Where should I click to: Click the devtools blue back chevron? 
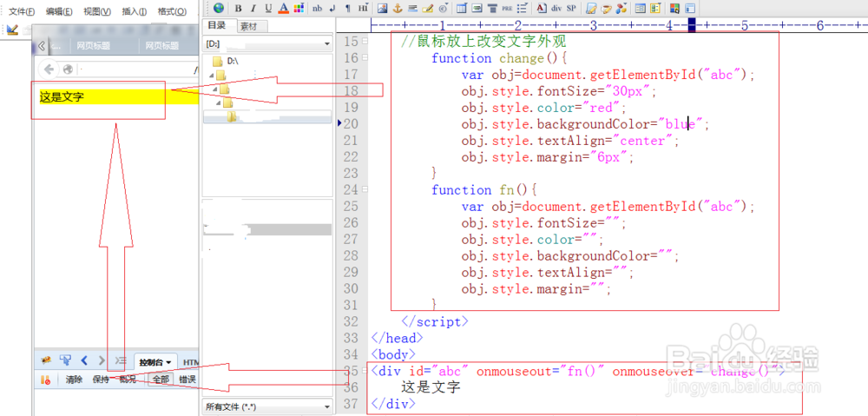pyautogui.click(x=84, y=360)
